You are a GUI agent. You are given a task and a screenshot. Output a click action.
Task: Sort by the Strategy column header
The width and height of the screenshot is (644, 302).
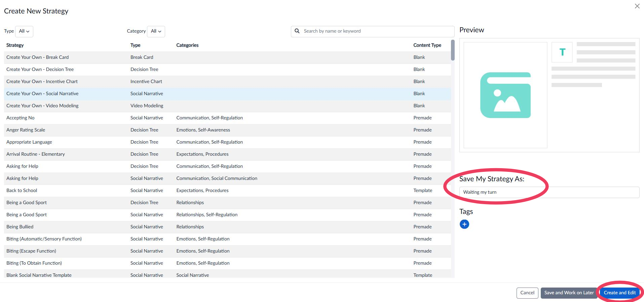pyautogui.click(x=15, y=45)
